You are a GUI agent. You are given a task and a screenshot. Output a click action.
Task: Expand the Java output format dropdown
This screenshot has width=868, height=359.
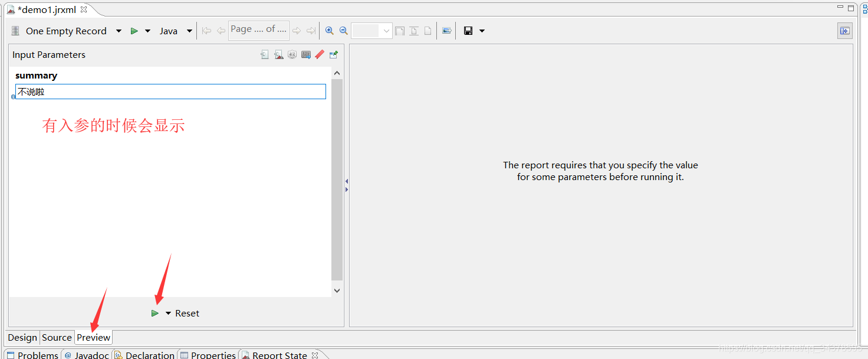(189, 31)
